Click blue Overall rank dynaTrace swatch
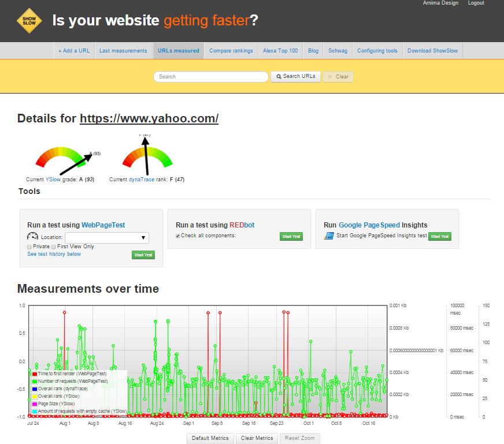Viewport: 504px width, 444px height. point(35,389)
